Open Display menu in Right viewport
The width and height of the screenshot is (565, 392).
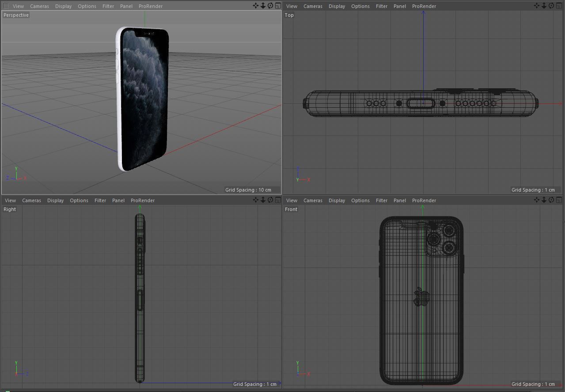coord(55,200)
